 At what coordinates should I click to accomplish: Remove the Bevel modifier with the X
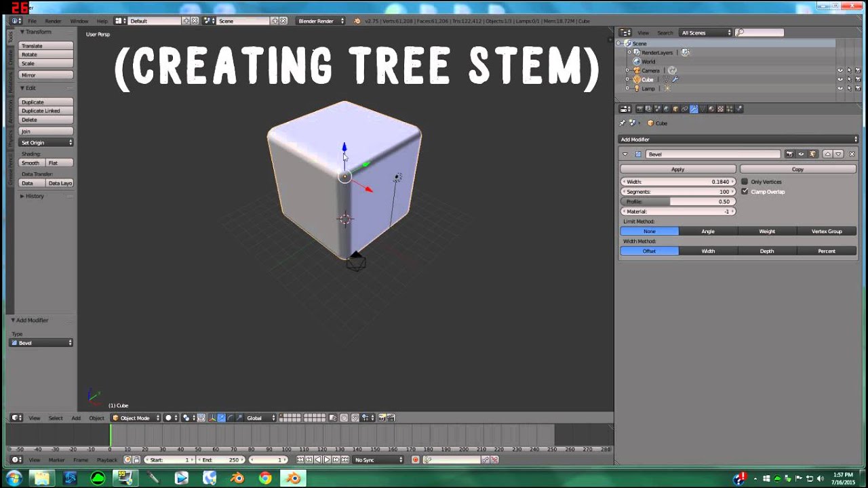(x=852, y=154)
